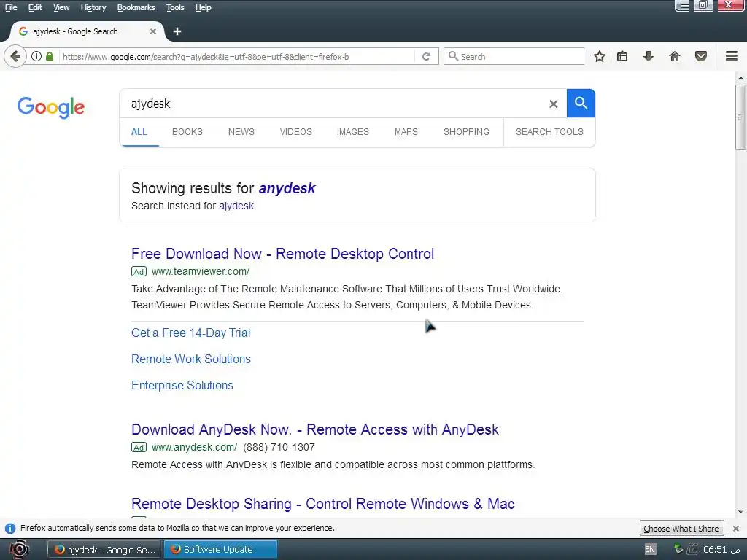Select ajydesk Google Search taskbar button
Viewport: 747px width, 560px height.
[x=105, y=550]
